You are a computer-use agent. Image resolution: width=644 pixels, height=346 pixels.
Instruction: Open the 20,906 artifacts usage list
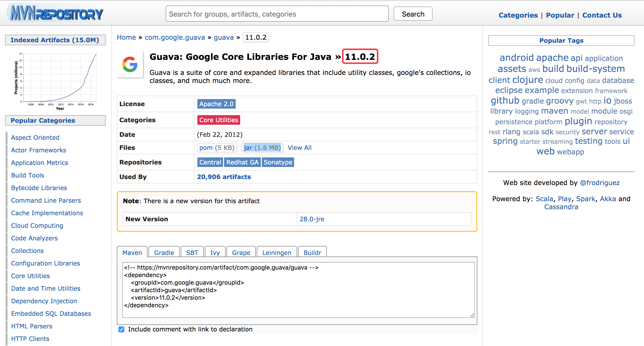224,177
